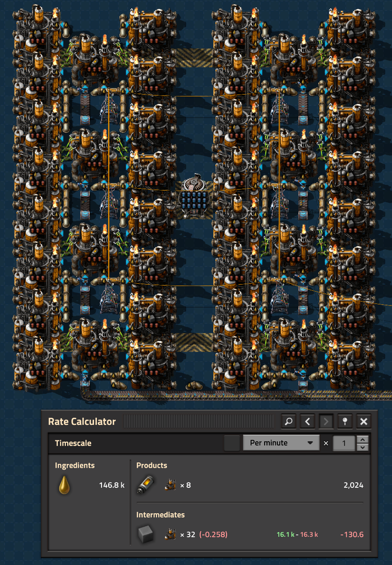Go back to the previous calculation set

point(307,422)
